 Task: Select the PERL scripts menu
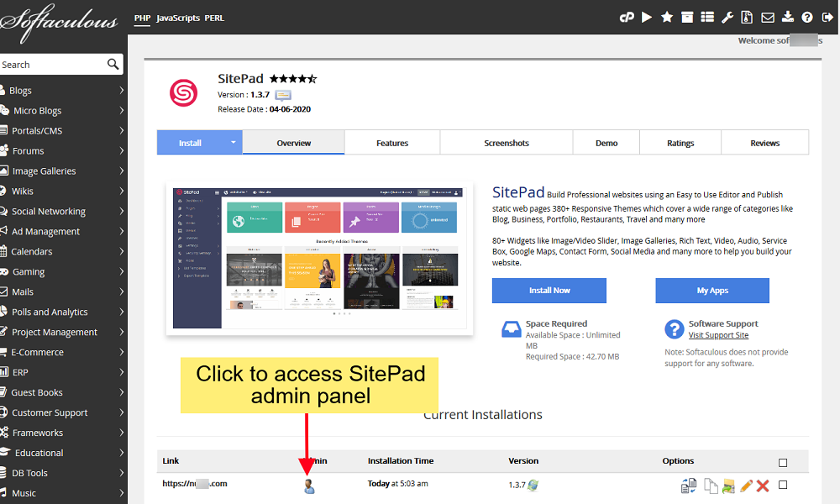click(x=214, y=18)
